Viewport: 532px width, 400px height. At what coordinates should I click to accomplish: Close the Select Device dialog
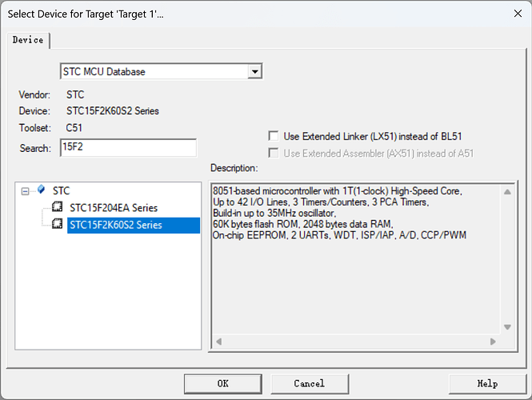click(x=518, y=14)
